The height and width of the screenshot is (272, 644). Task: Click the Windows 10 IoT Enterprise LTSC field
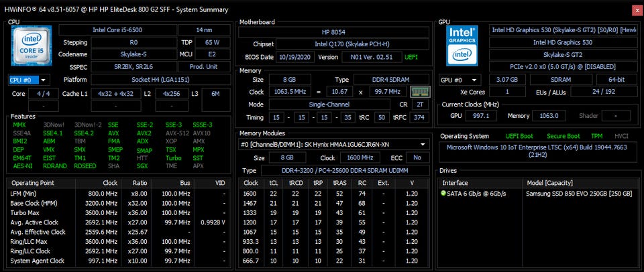[537, 151]
